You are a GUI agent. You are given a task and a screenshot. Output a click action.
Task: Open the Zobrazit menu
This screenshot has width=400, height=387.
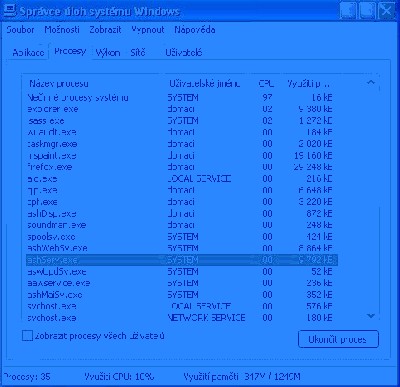(105, 30)
